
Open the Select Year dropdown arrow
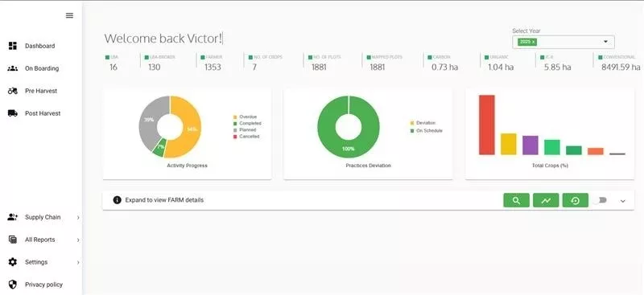[x=605, y=42]
